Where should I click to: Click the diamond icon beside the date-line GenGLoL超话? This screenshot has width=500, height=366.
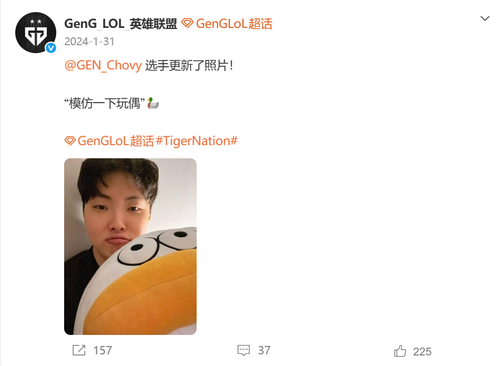pos(187,23)
